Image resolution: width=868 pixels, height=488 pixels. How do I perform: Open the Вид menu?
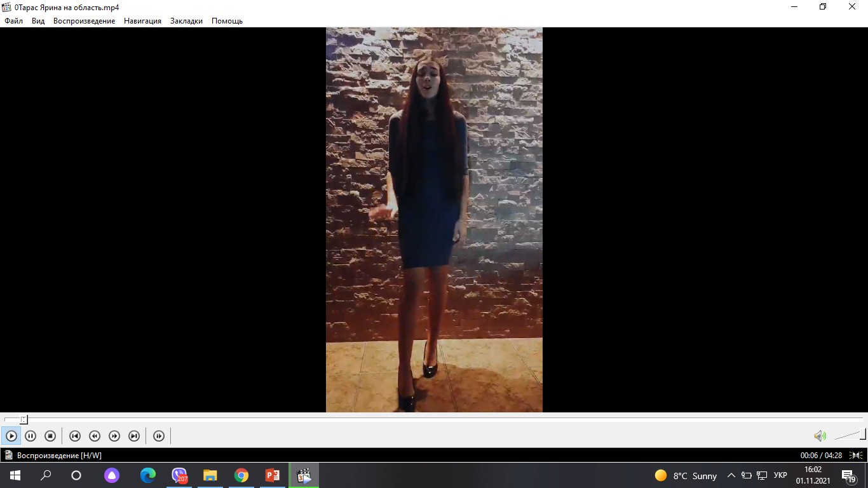[38, 21]
